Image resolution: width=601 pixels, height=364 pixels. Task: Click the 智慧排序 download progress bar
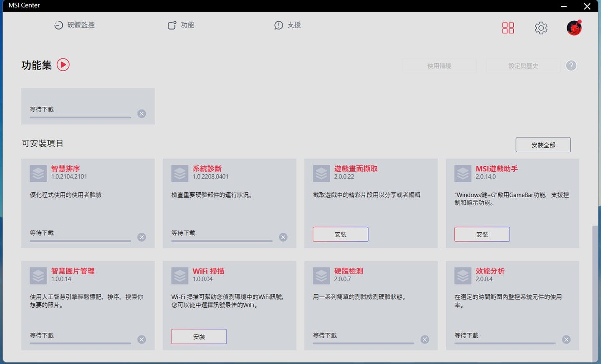pos(80,241)
